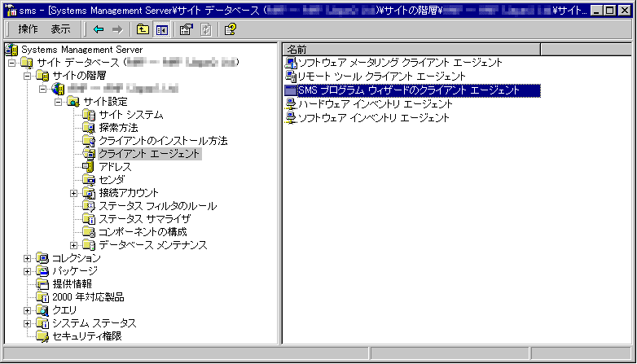
Task: Click the up one level folder icon
Action: tap(143, 29)
